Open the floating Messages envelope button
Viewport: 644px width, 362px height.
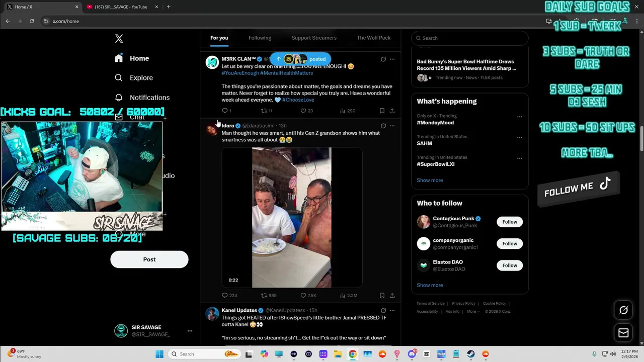pos(623,333)
